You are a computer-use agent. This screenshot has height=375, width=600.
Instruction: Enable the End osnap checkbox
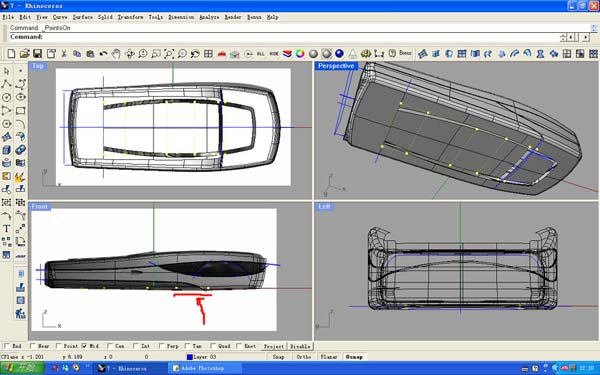(7, 346)
